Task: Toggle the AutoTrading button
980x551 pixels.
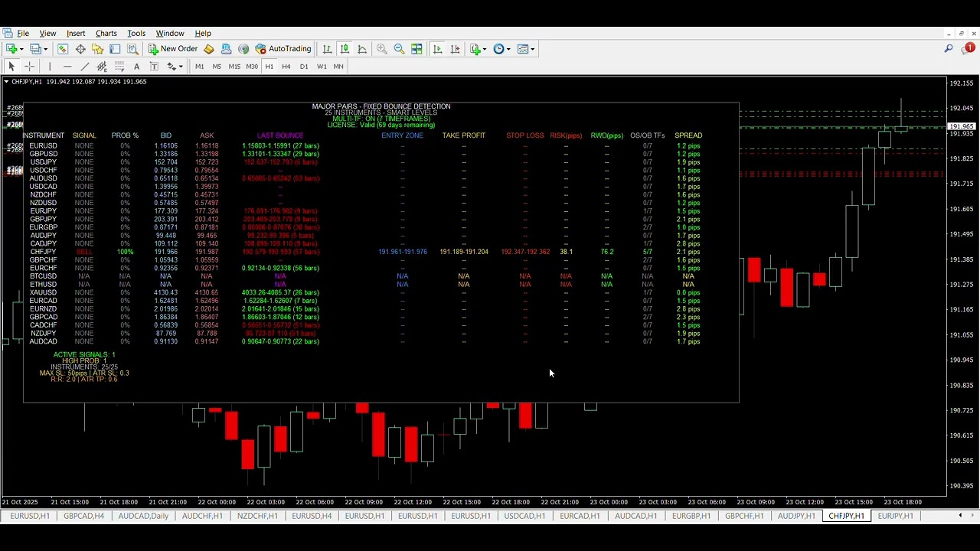Action: coord(283,49)
